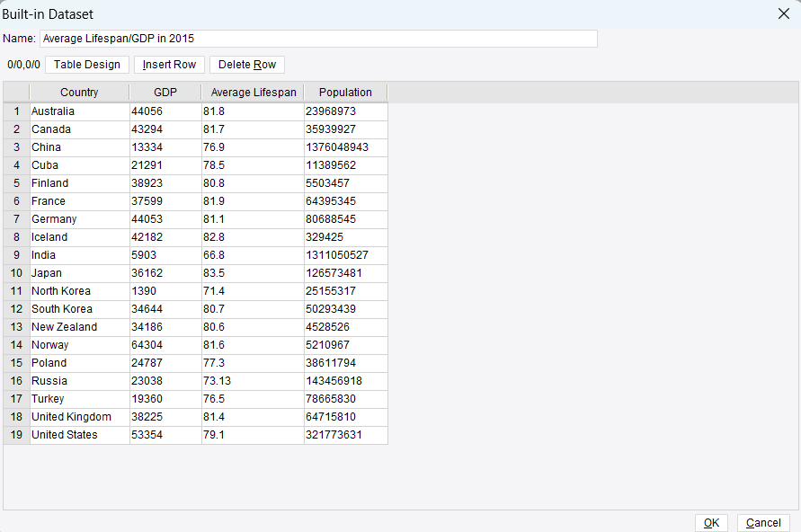Click the United States country cell
Image resolution: width=801 pixels, height=532 pixels.
pos(80,435)
